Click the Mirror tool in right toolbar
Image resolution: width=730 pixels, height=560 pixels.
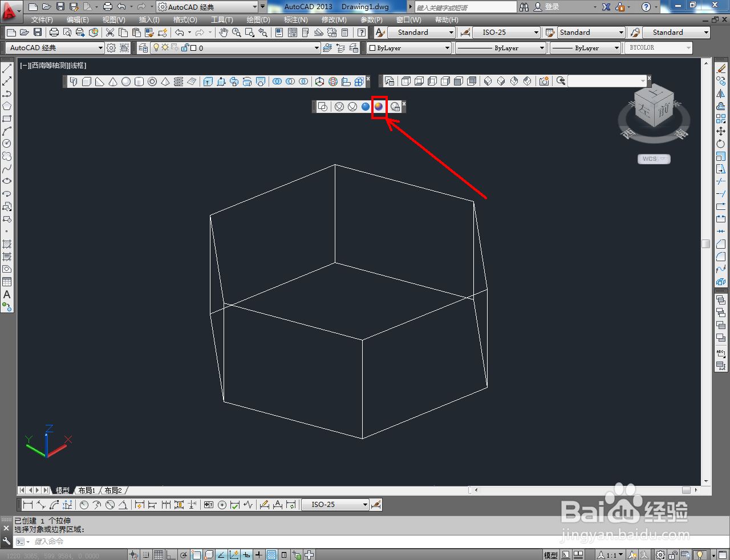pyautogui.click(x=721, y=94)
